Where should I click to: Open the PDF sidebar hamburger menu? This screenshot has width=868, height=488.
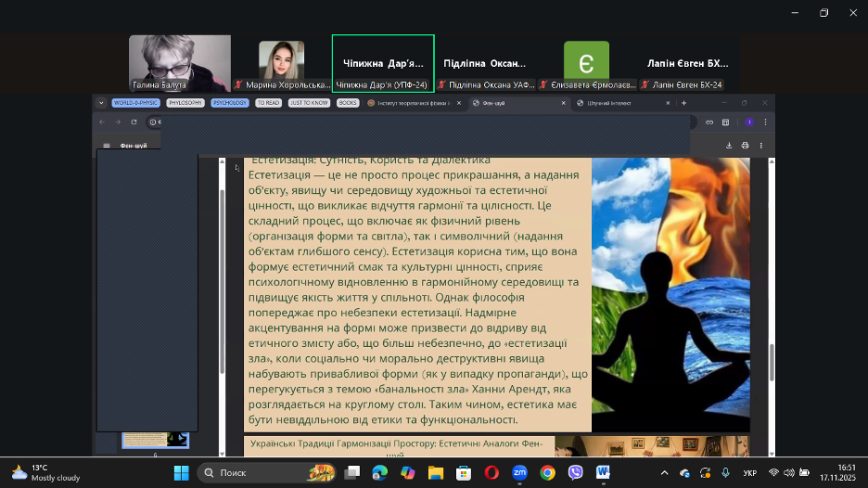click(x=107, y=146)
